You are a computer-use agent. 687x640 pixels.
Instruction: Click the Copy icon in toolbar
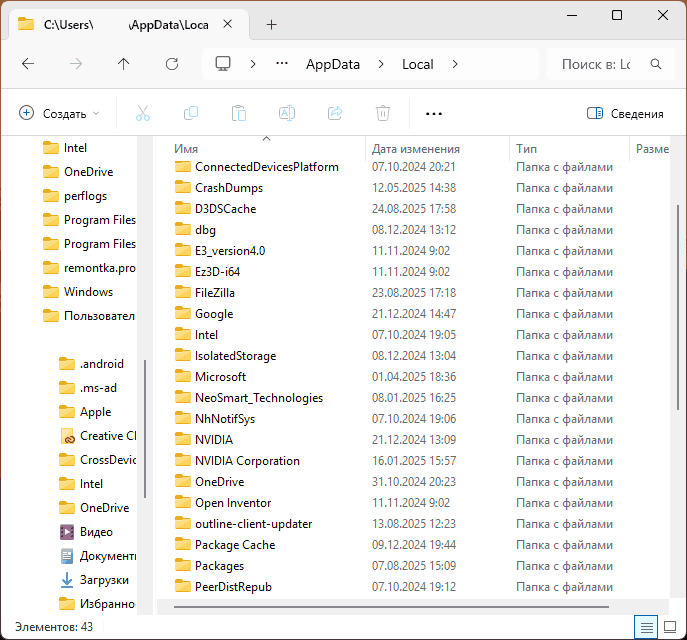click(x=191, y=113)
